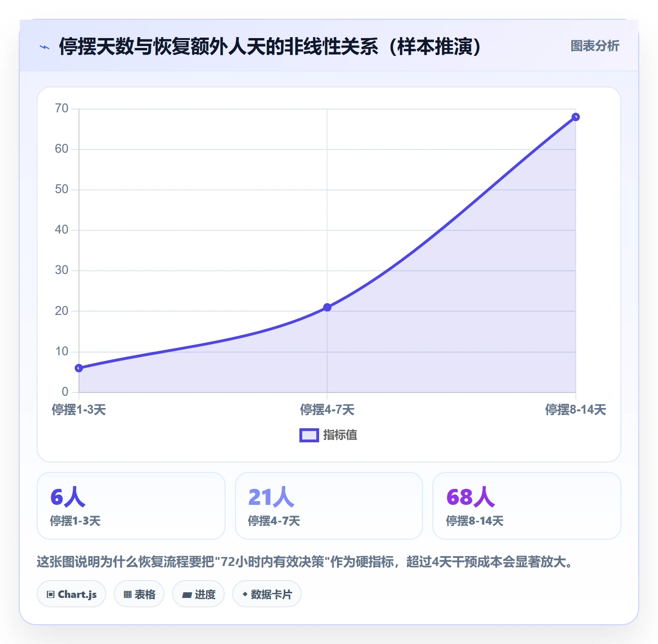
Task: Click the 表格 tag text
Action: [x=145, y=595]
